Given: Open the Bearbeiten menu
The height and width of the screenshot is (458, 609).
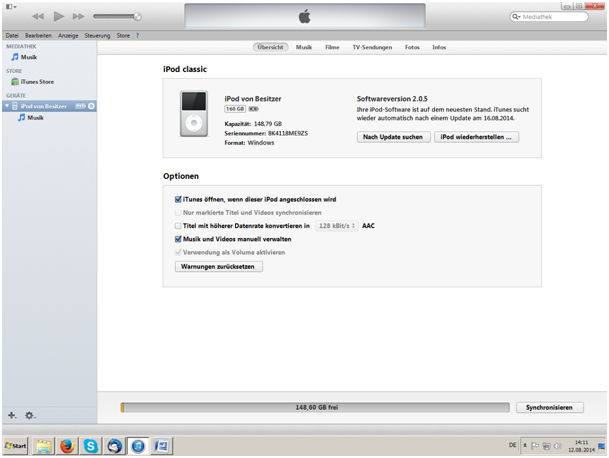Looking at the screenshot, I should click(x=38, y=35).
